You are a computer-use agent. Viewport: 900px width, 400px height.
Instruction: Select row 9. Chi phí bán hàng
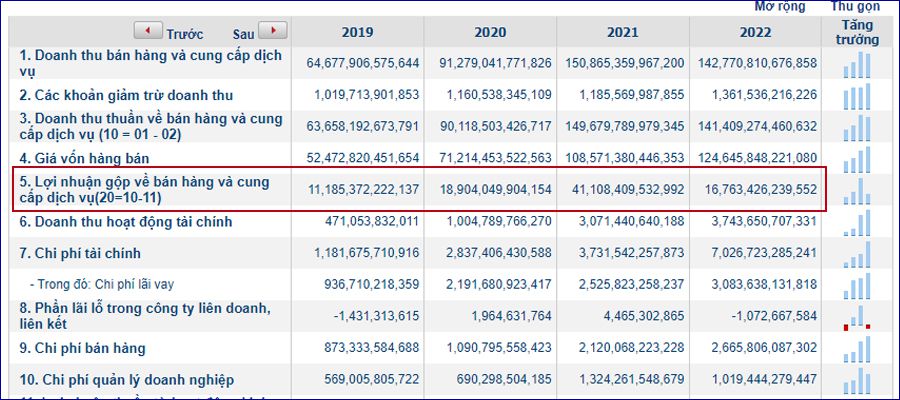[83, 348]
